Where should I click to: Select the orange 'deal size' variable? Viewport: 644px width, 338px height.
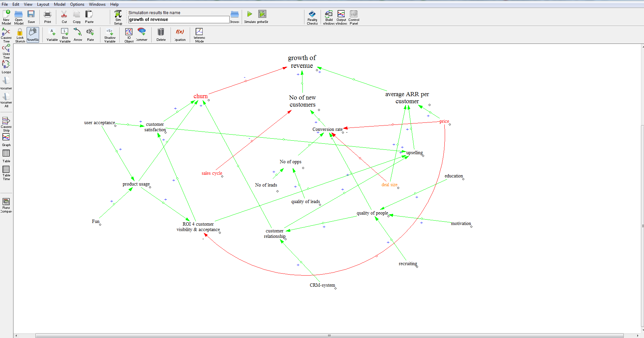(x=389, y=185)
